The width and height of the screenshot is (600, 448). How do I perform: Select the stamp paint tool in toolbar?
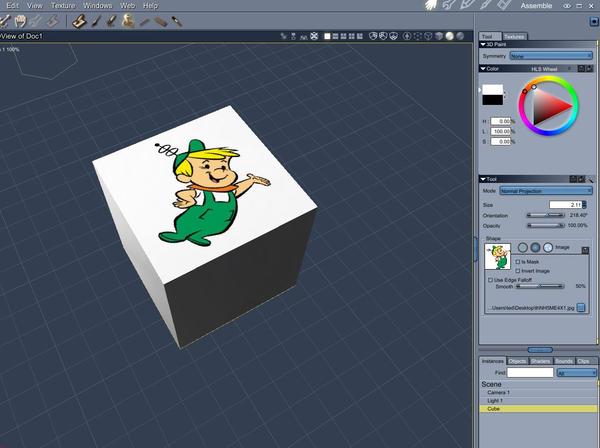point(79,21)
